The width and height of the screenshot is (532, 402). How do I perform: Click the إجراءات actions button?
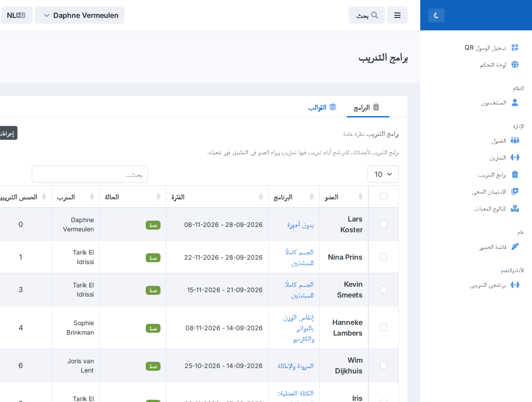[8, 133]
